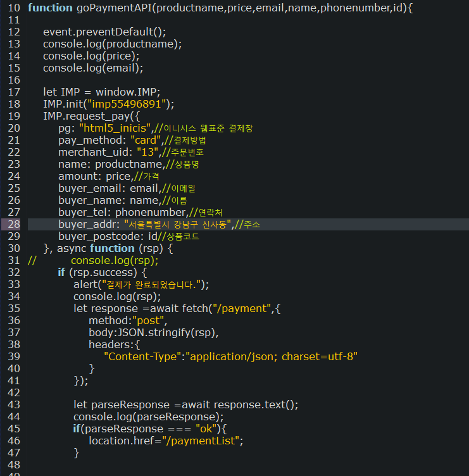
Task: Click console.log(rsp) on line 34
Action: point(117,296)
